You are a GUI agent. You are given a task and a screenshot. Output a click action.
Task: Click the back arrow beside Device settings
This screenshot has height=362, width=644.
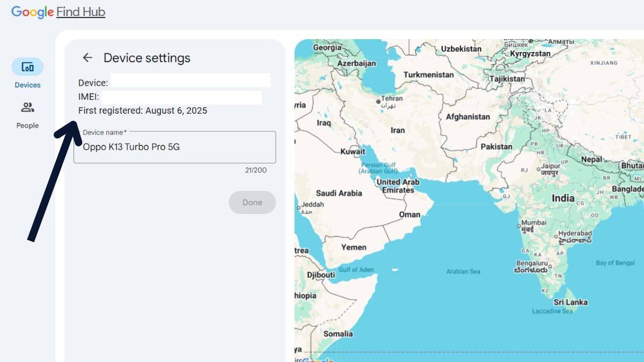pyautogui.click(x=87, y=58)
